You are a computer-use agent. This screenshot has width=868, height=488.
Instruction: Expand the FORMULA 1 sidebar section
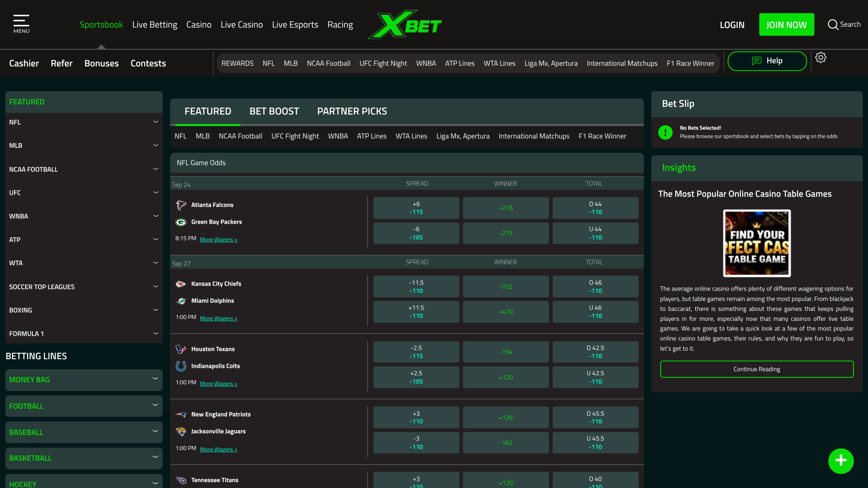[x=84, y=334]
